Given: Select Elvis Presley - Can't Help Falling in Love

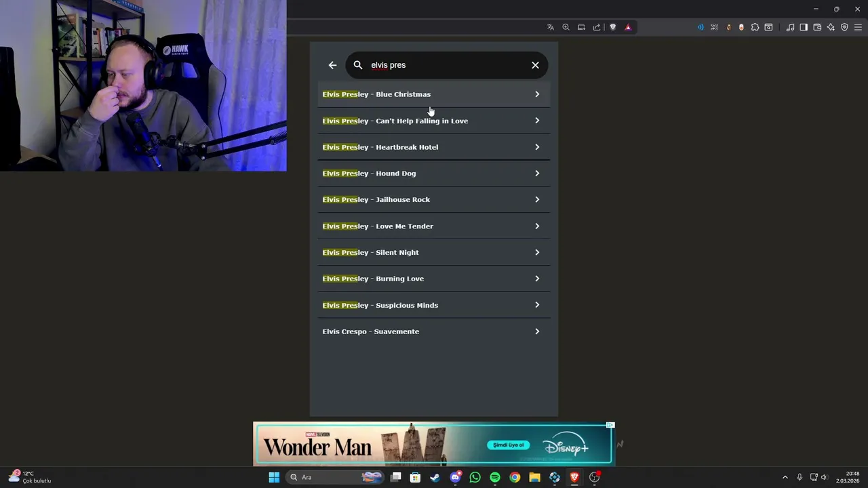Looking at the screenshot, I should point(434,121).
